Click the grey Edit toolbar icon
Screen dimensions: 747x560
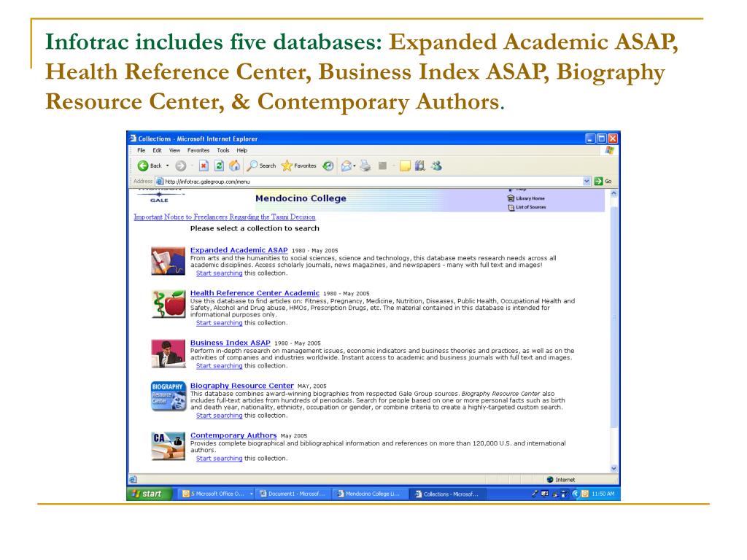(x=382, y=166)
